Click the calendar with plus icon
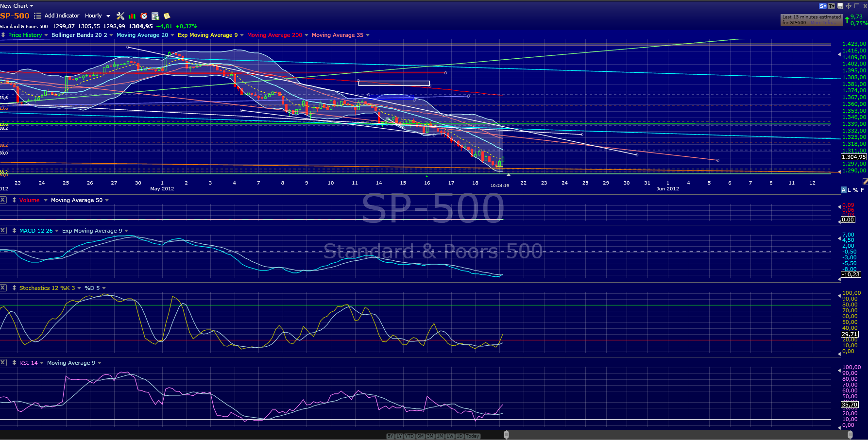The height and width of the screenshot is (440, 868). click(x=155, y=16)
